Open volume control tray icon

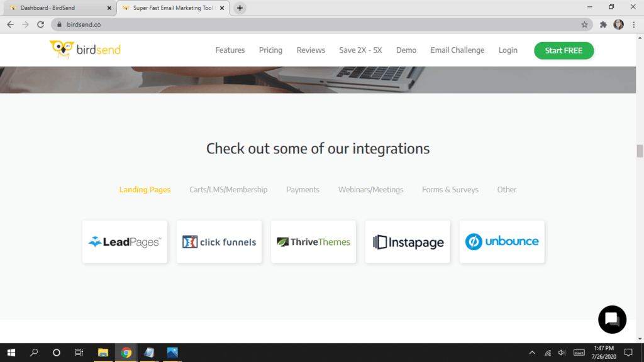562,353
